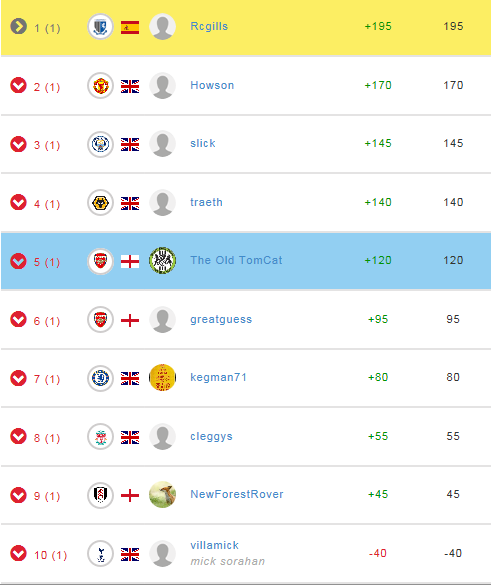Expand the rank 1 row with the grey arrow
The width and height of the screenshot is (491, 585).
pyautogui.click(x=18, y=26)
